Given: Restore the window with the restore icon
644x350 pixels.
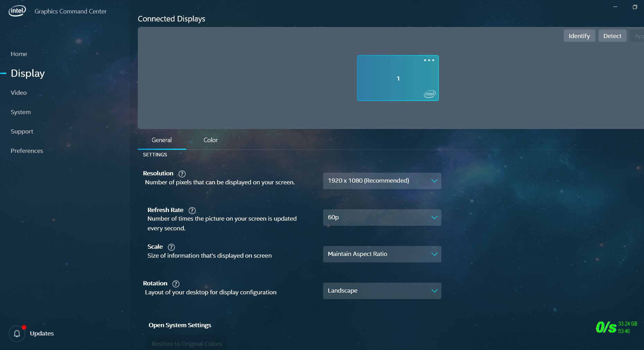Looking at the screenshot, I should 635,7.
